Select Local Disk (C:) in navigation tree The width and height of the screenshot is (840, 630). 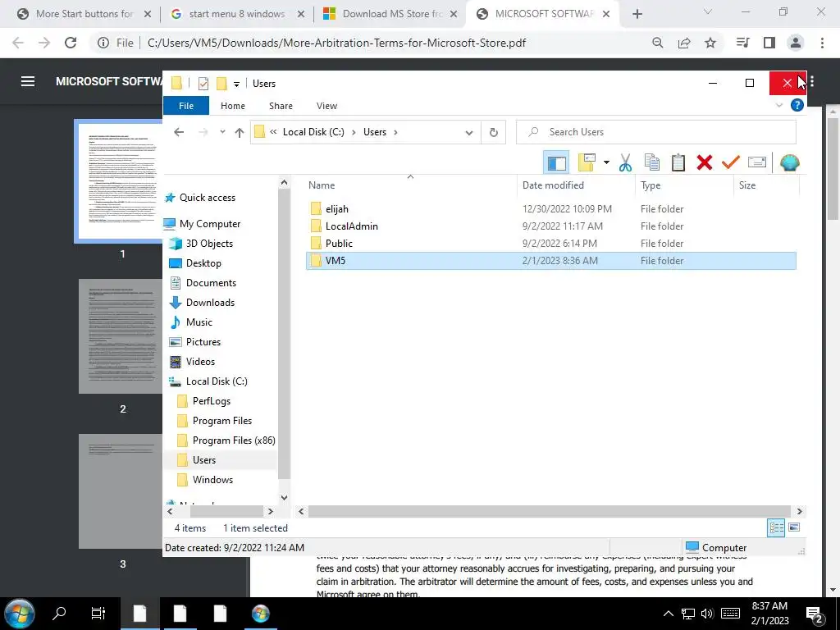click(x=217, y=381)
